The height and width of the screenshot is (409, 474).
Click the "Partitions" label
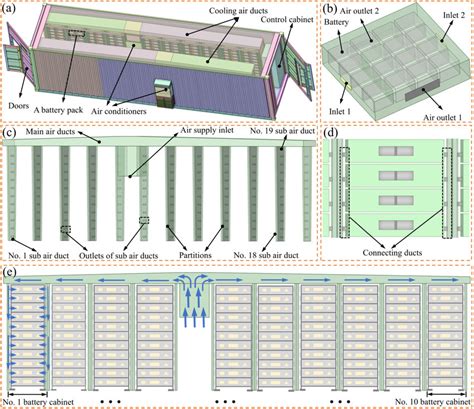pos(195,255)
